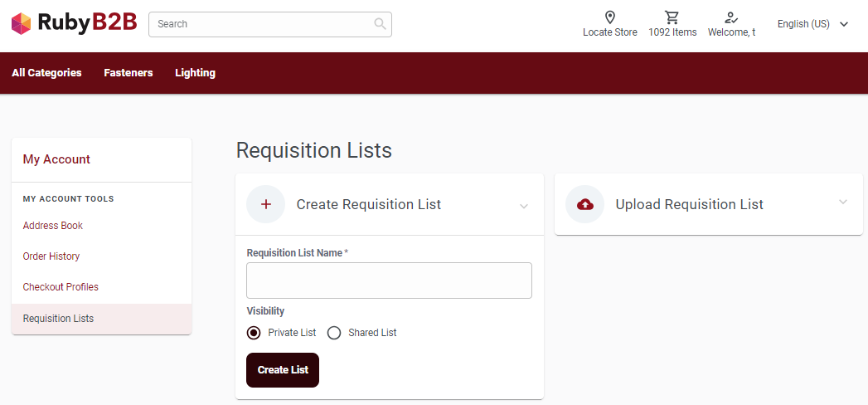Click the search magnifier icon
868x405 pixels.
point(380,24)
